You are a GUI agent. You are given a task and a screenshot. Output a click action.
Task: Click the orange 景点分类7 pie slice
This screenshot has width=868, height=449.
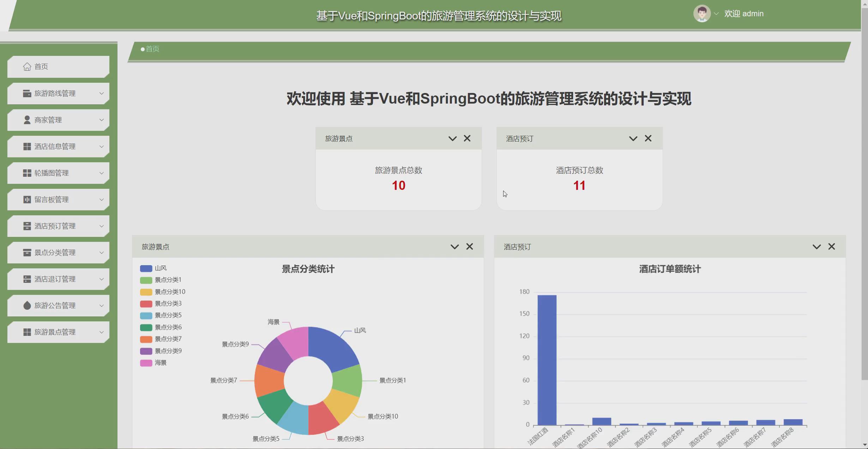pos(269,381)
